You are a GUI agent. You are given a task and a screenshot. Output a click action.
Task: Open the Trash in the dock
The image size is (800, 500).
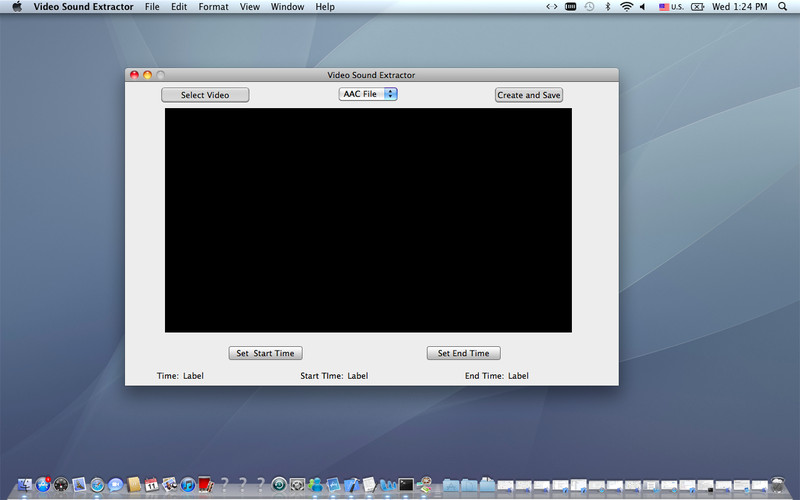pyautogui.click(x=778, y=485)
